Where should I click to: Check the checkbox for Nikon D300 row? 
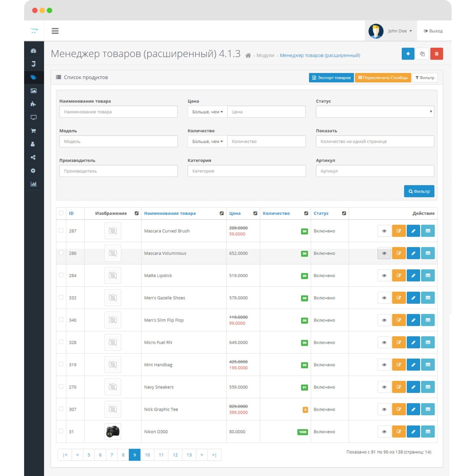click(61, 431)
